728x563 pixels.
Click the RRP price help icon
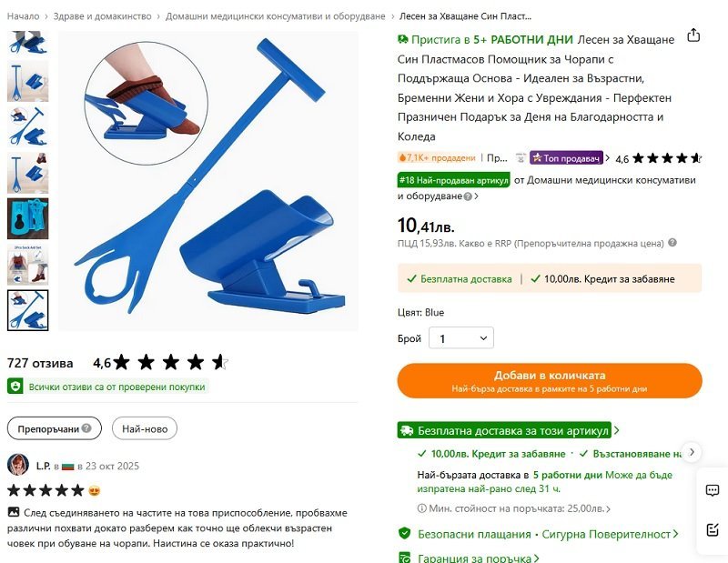pyautogui.click(x=672, y=243)
